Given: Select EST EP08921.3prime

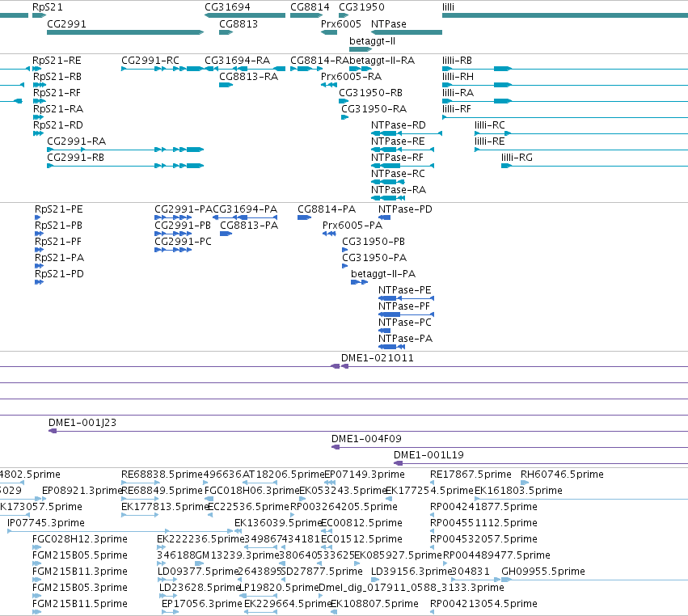Looking at the screenshot, I should [x=82, y=491].
